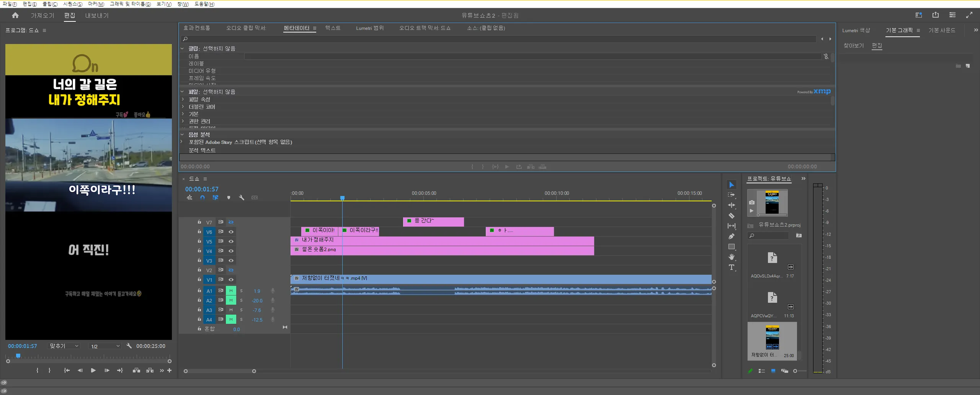Select the Razor tool in the toolbar

pos(731,216)
